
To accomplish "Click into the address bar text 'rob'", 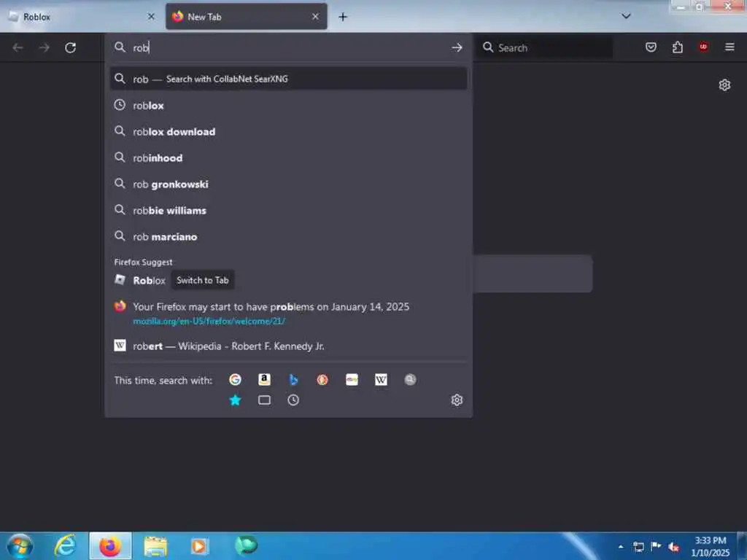I will coord(141,47).
